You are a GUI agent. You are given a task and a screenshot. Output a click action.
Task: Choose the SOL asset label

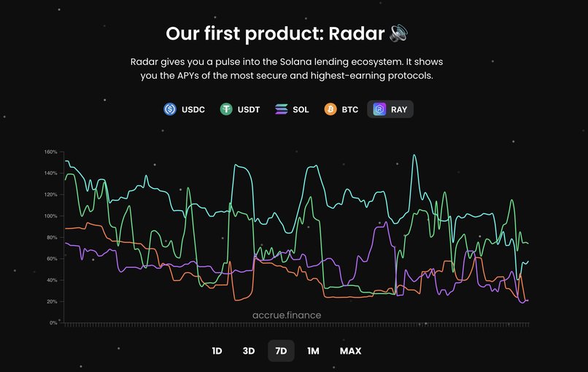pyautogui.click(x=301, y=109)
